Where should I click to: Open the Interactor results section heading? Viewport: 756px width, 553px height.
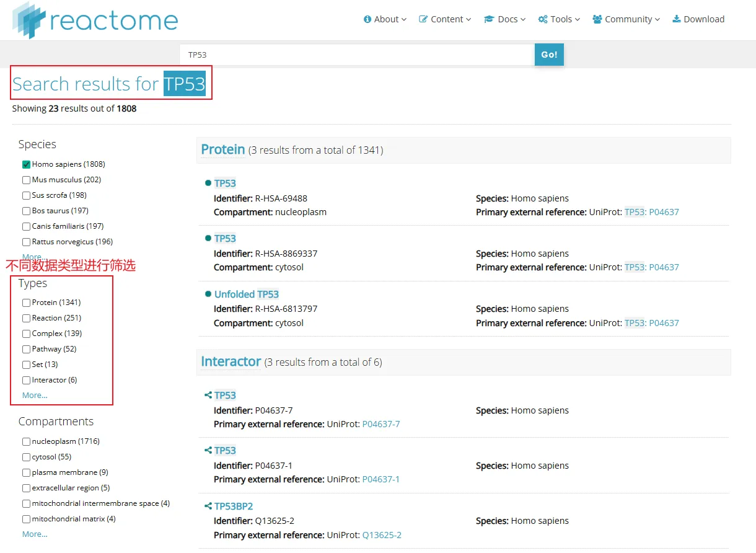[231, 361]
